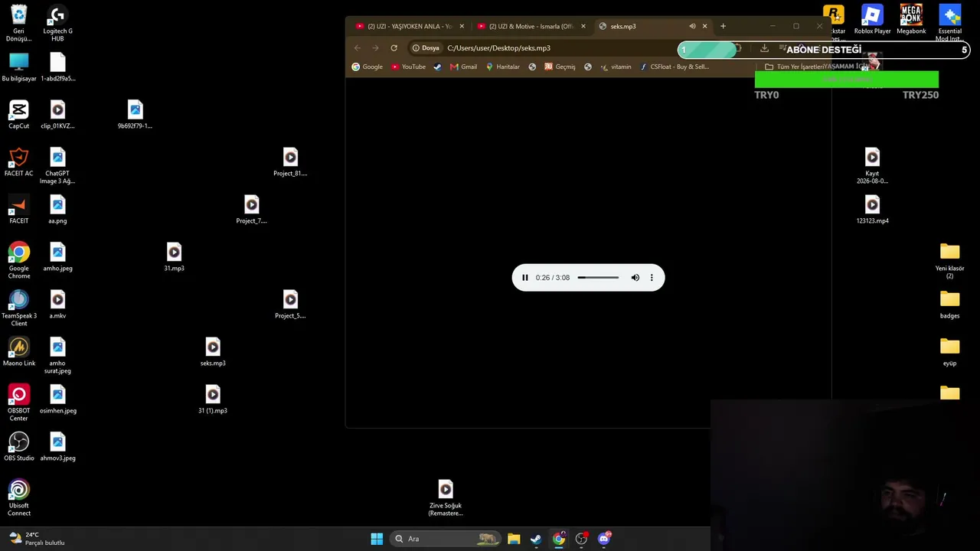Select the FACEIT desktop shortcut
The height and width of the screenshot is (551, 980).
(x=19, y=210)
